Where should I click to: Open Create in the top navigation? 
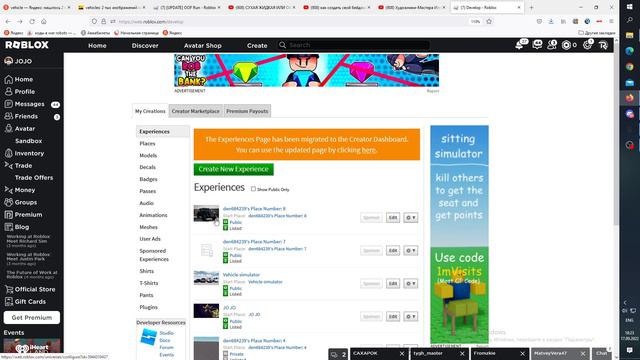pyautogui.click(x=257, y=46)
